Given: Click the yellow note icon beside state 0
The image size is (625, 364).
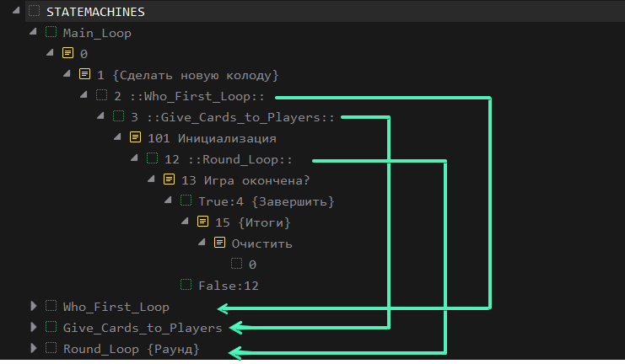Looking at the screenshot, I should [x=67, y=53].
